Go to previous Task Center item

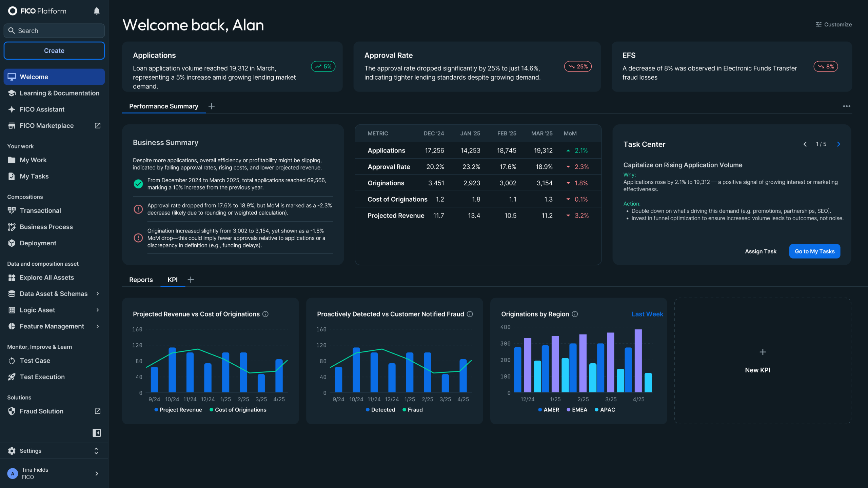click(x=805, y=144)
